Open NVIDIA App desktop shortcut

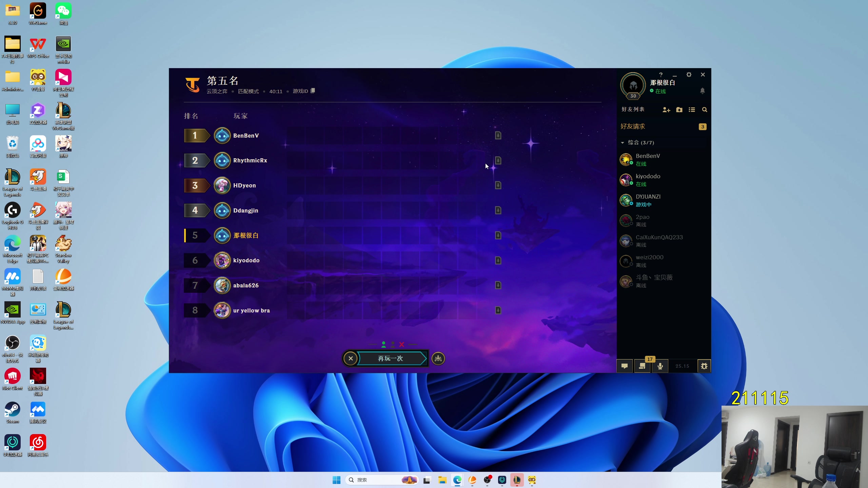(x=13, y=313)
